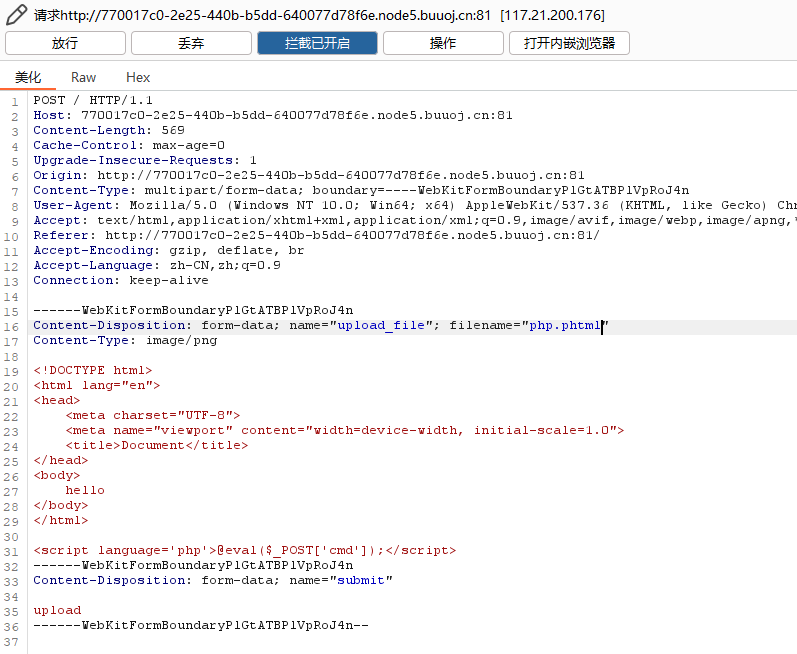This screenshot has height=654, width=797.
Task: Click the Content-Length value 569
Action: pyautogui.click(x=173, y=130)
